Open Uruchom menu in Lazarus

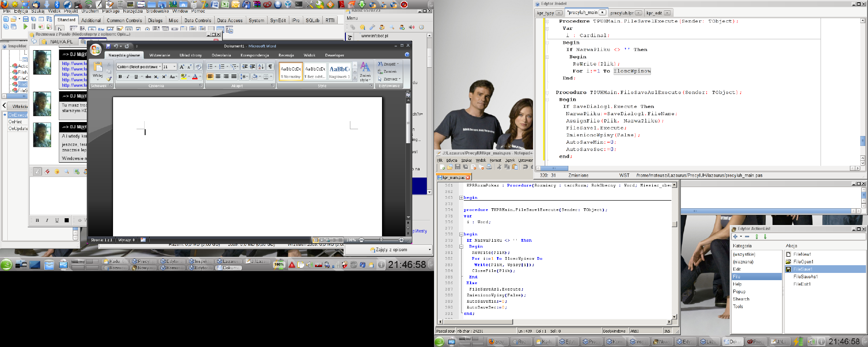(90, 11)
